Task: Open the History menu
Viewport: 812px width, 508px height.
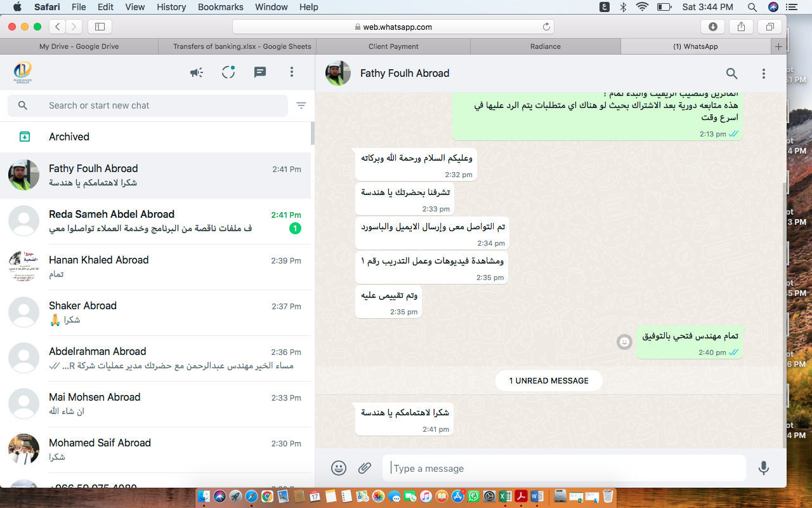Action: click(x=171, y=7)
